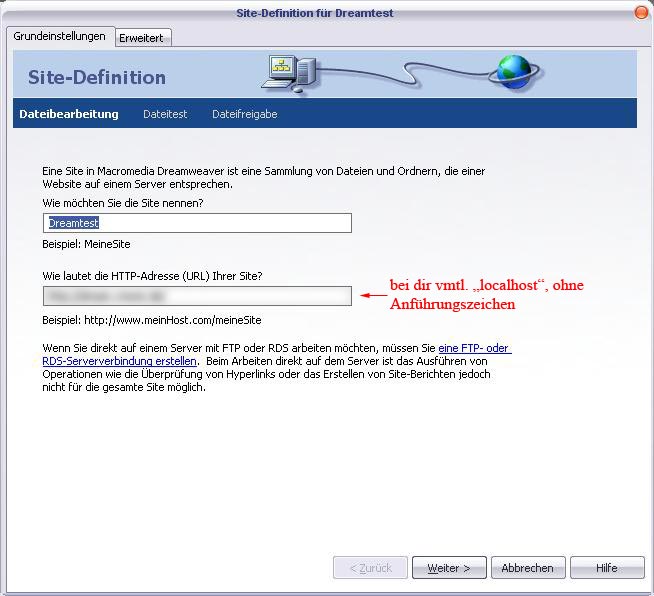Click the globe icon in the banner

(514, 72)
